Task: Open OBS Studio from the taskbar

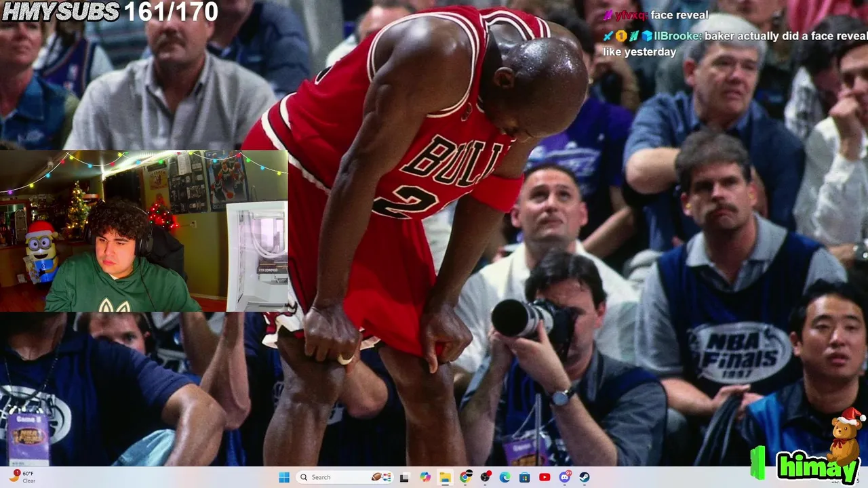Action: [x=486, y=477]
